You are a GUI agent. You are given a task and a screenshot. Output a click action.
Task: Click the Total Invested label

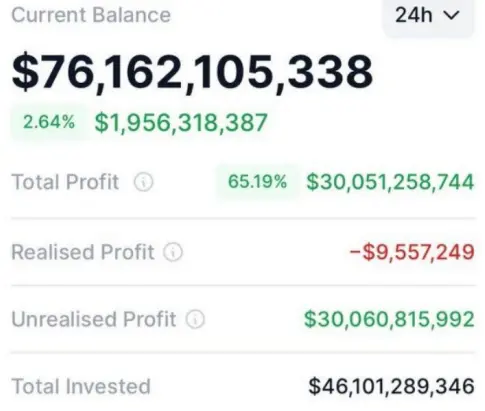click(81, 387)
